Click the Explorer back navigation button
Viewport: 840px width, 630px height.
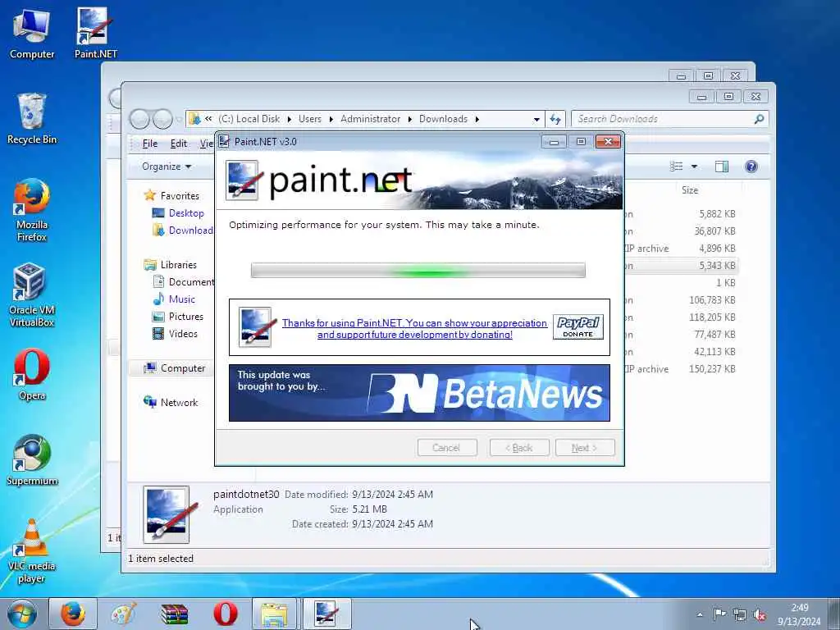pyautogui.click(x=139, y=119)
